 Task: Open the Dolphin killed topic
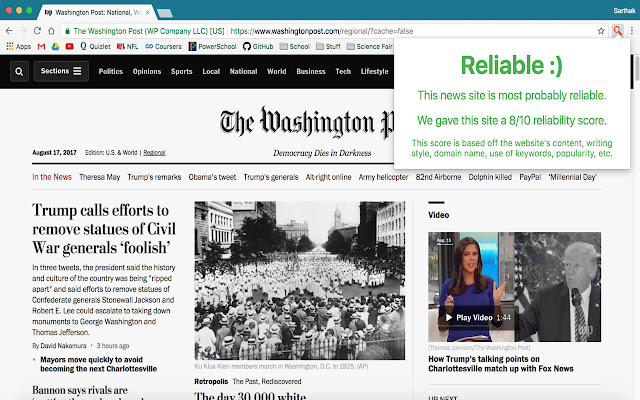(x=490, y=177)
